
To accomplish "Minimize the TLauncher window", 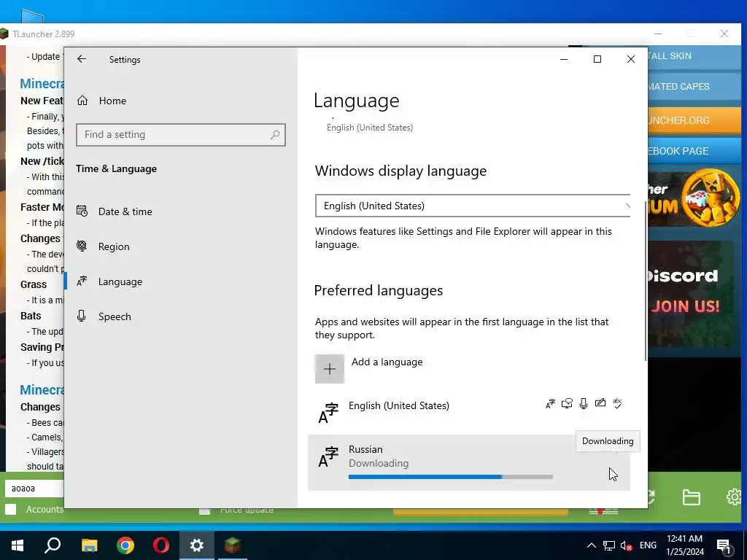I will (658, 34).
